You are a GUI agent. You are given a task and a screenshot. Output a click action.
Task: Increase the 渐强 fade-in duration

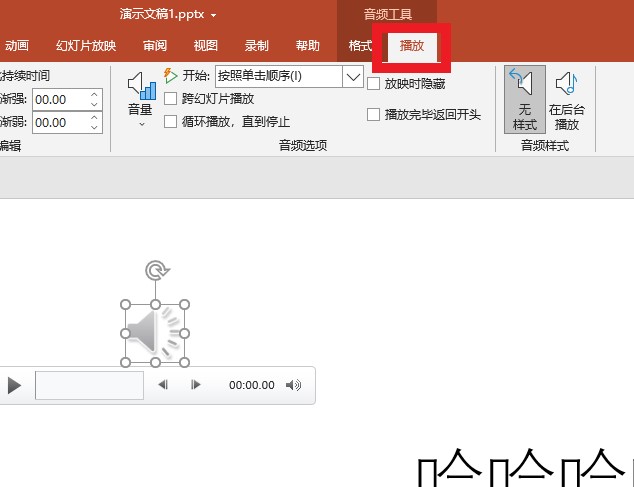tap(94, 95)
